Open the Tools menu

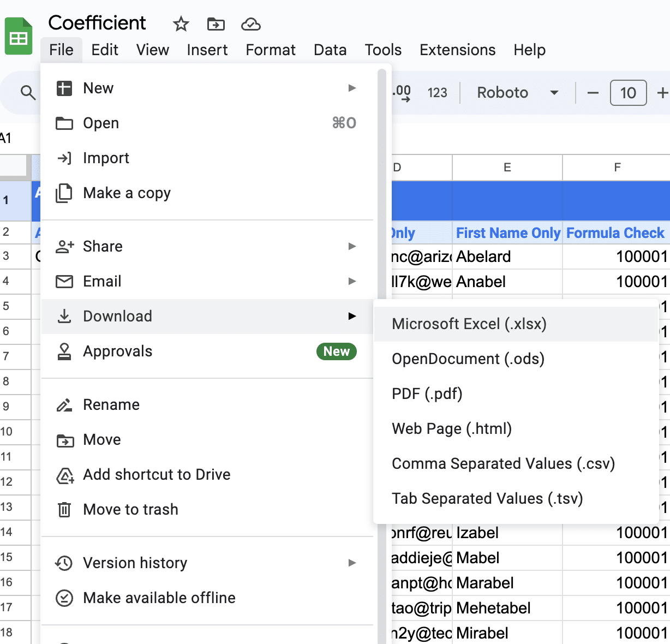pyautogui.click(x=383, y=50)
